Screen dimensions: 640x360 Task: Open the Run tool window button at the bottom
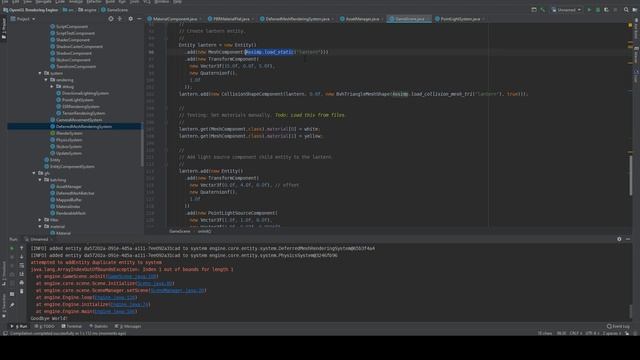pos(19,326)
